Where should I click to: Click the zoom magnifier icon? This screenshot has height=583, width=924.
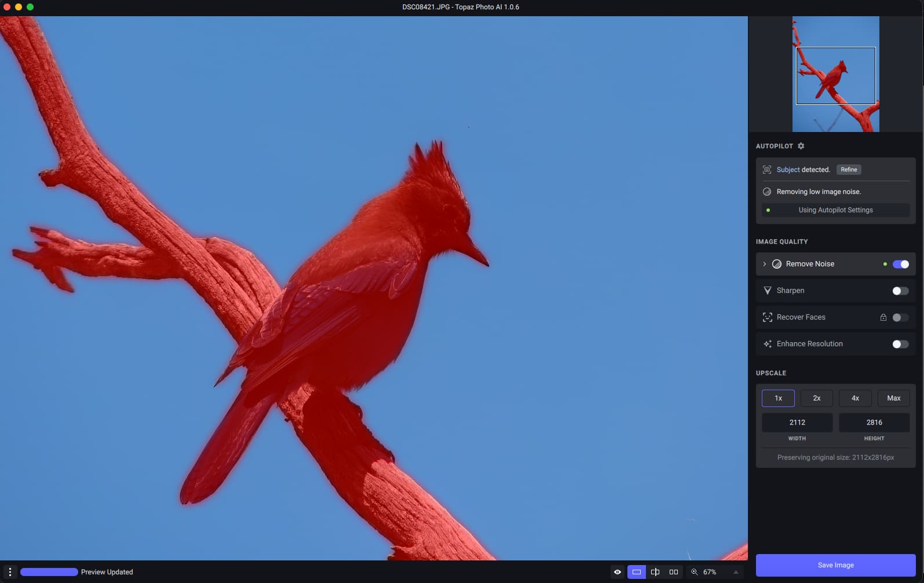tap(694, 572)
